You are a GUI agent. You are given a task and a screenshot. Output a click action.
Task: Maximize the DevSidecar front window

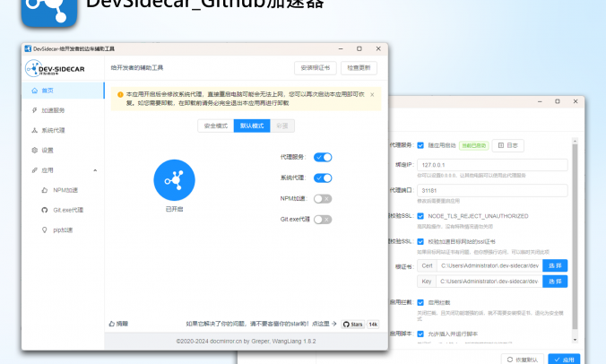click(x=359, y=48)
